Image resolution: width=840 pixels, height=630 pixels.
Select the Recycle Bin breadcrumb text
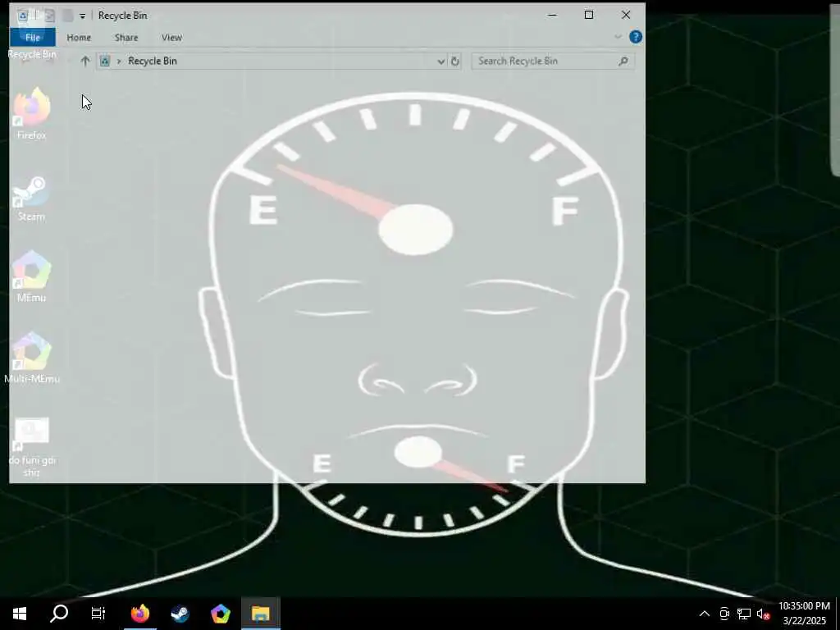(153, 61)
